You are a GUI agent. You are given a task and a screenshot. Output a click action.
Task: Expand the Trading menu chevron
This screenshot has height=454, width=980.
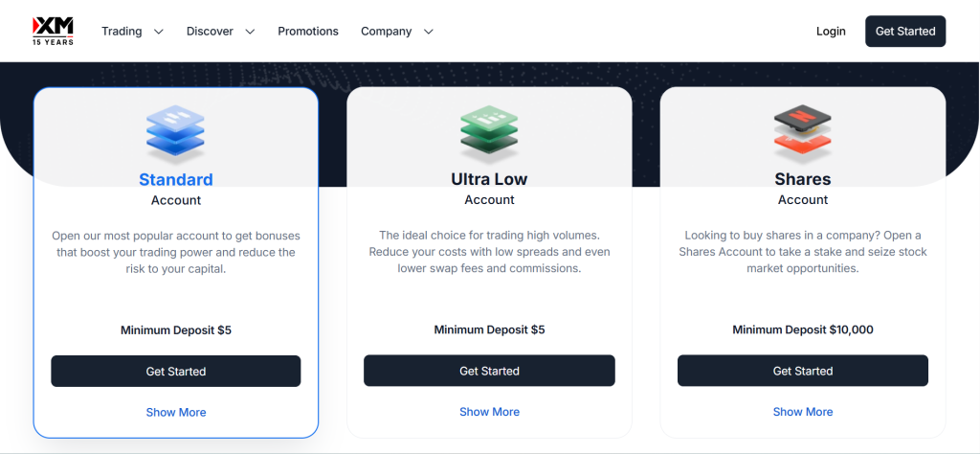pyautogui.click(x=159, y=32)
